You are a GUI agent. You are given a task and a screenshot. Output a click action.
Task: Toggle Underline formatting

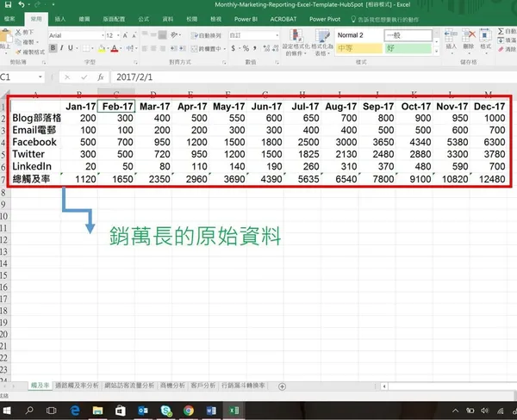71,48
